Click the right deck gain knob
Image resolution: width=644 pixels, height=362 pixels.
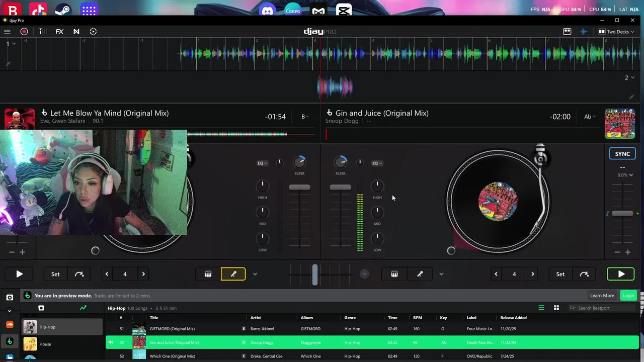pos(360,162)
